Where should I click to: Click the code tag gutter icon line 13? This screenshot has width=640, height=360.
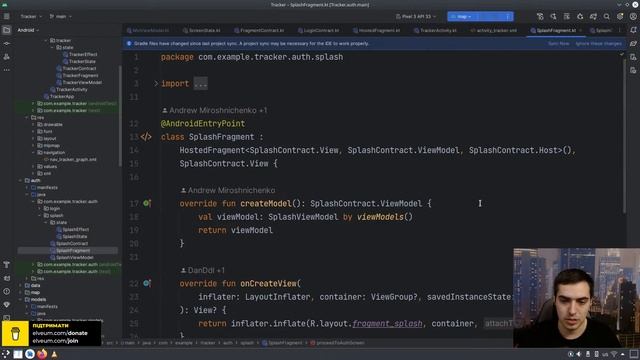(x=146, y=137)
